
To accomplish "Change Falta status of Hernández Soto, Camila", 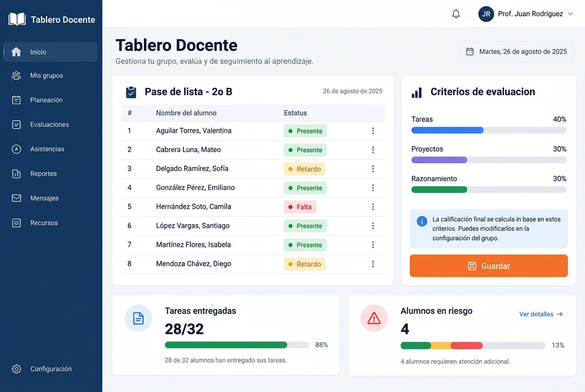I will coord(300,207).
